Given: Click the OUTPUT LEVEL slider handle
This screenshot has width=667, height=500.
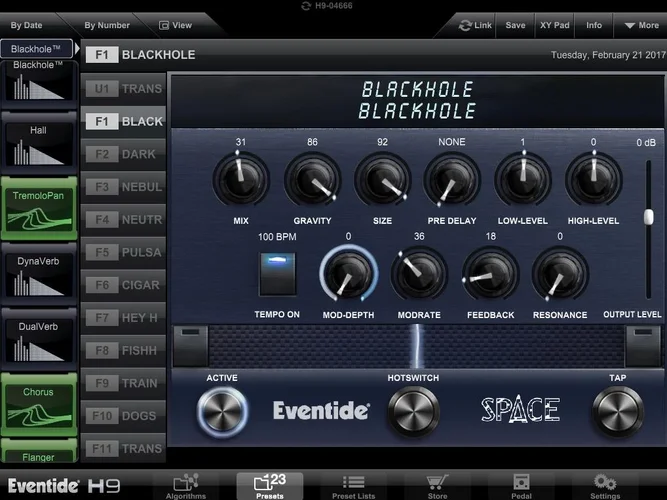Looking at the screenshot, I should [648, 217].
